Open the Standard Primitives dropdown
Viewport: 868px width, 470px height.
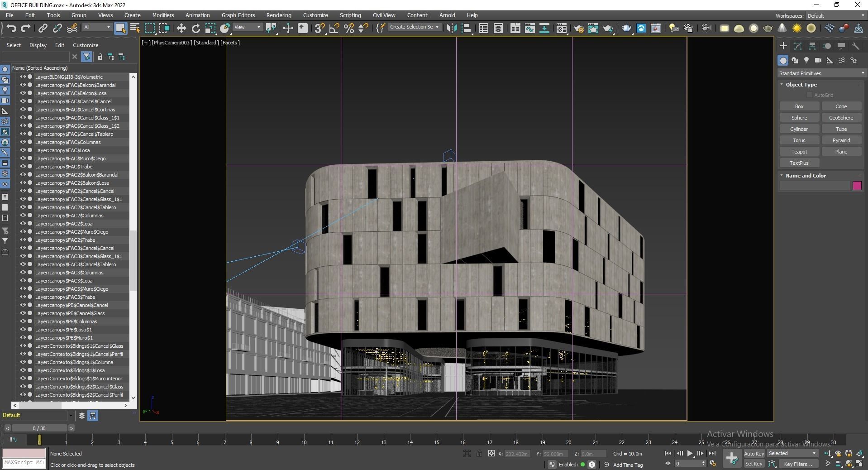click(821, 73)
